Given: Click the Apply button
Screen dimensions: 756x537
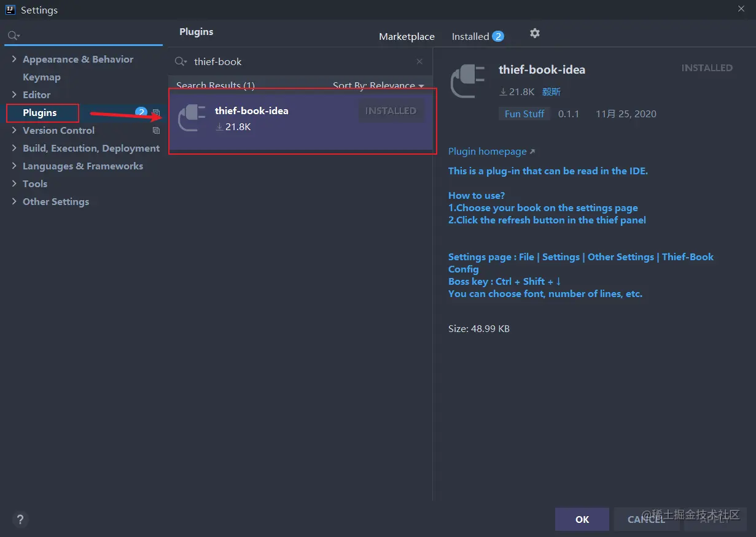Looking at the screenshot, I should pyautogui.click(x=714, y=519).
